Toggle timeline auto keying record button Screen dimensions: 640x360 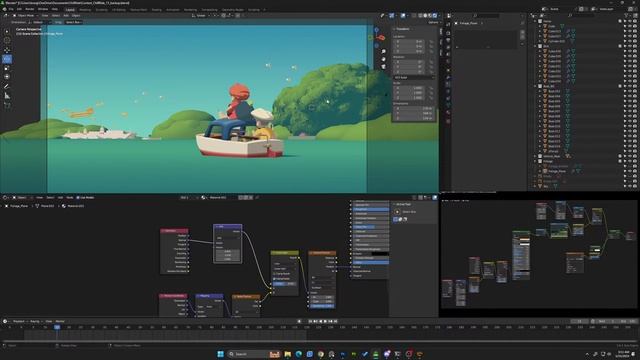pyautogui.click(x=300, y=321)
